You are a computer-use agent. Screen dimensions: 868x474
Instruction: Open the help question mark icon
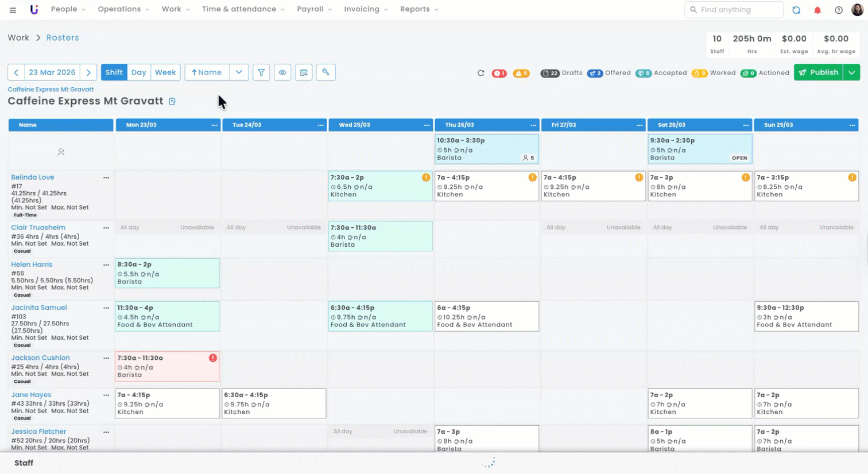click(839, 10)
